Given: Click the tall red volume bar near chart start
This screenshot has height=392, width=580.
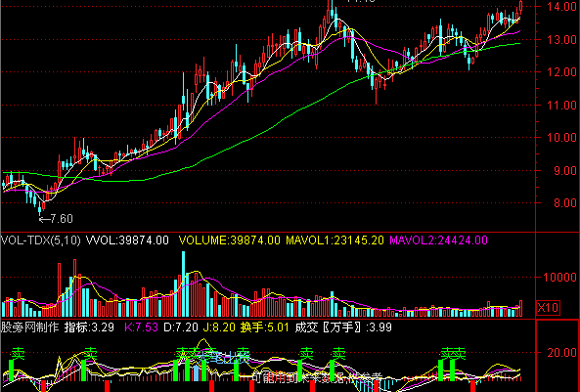Looking at the screenshot, I should tap(60, 289).
